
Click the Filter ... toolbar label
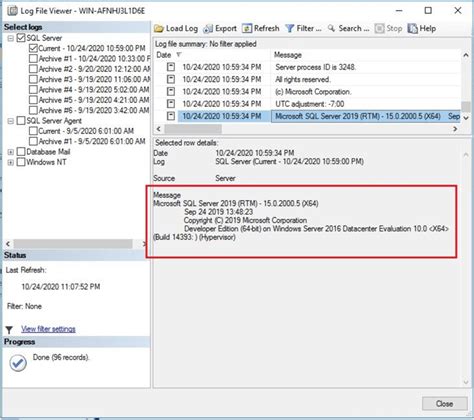coord(309,29)
